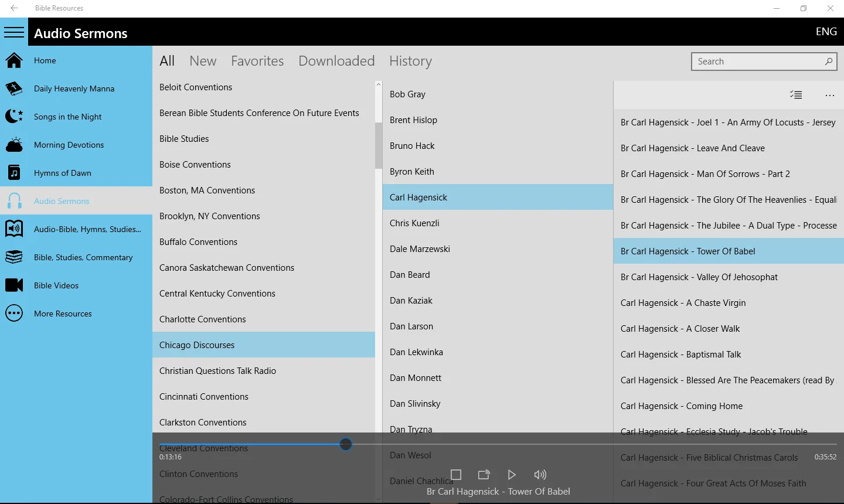Click the audio progress slider handle

tap(346, 444)
